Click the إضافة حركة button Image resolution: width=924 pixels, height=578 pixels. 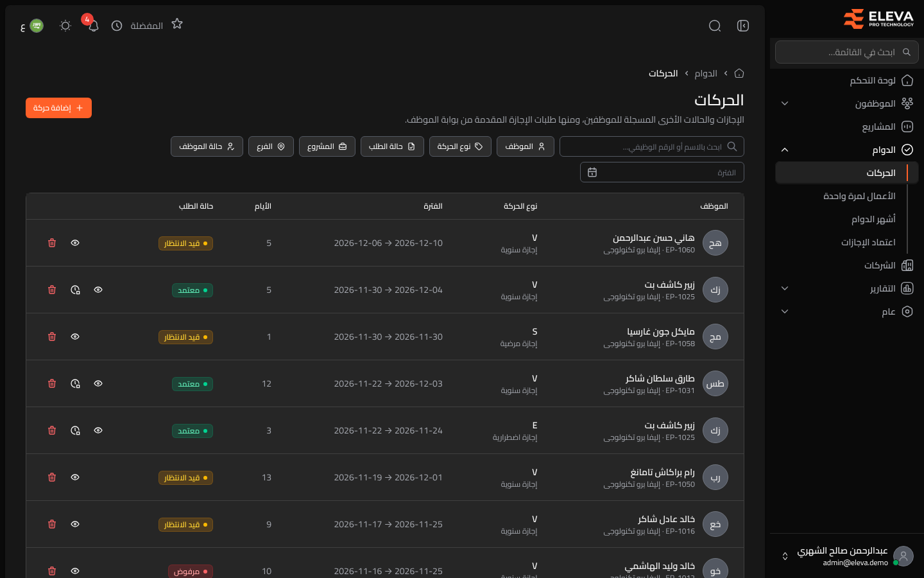point(58,108)
